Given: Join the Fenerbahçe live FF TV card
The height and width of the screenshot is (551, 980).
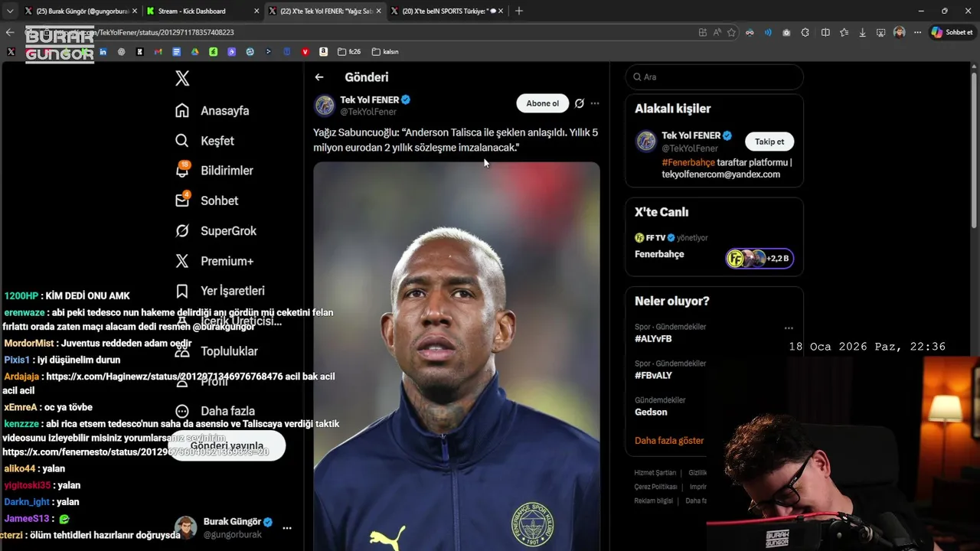Looking at the screenshot, I should [714, 245].
